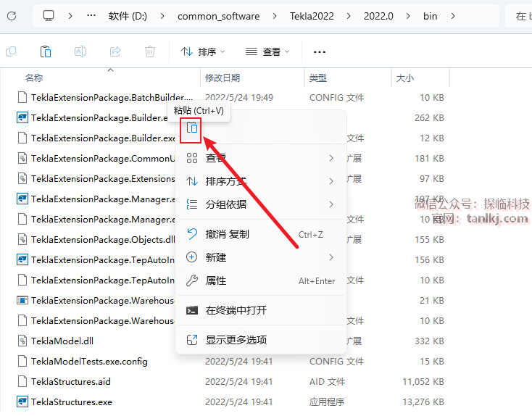
Task: Open 排序方式 submenu in context menu
Action: coord(261,181)
